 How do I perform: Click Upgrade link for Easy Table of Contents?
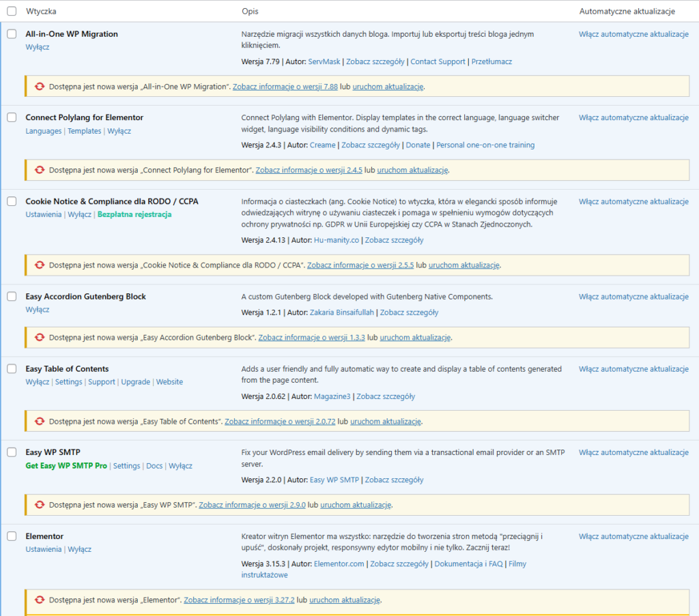pyautogui.click(x=135, y=382)
